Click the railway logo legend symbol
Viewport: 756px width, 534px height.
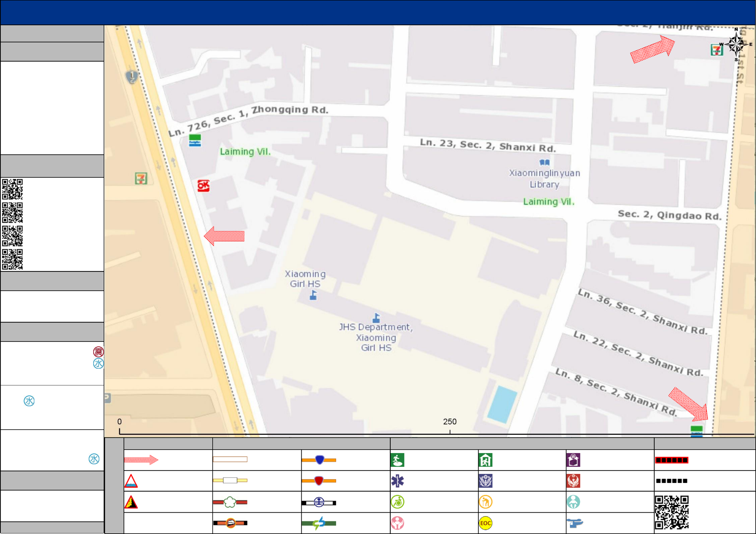pos(319,502)
